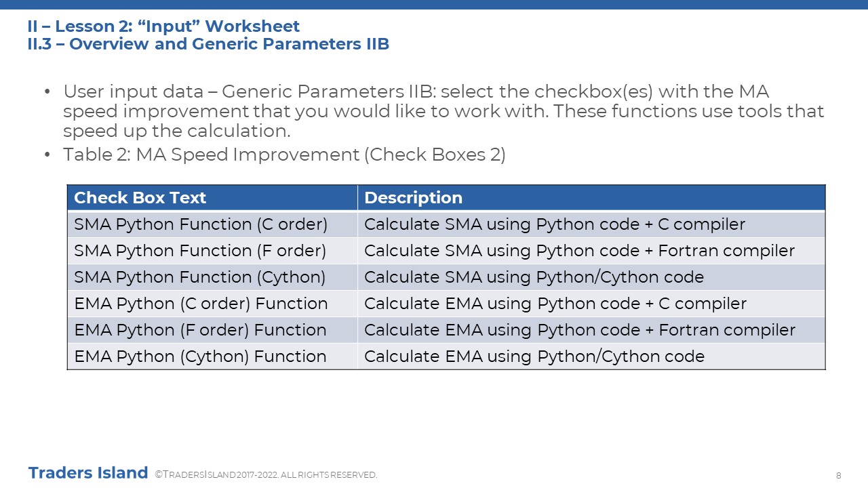This screenshot has height=488, width=868.
Task: Click the slide number 8
Action: click(839, 474)
